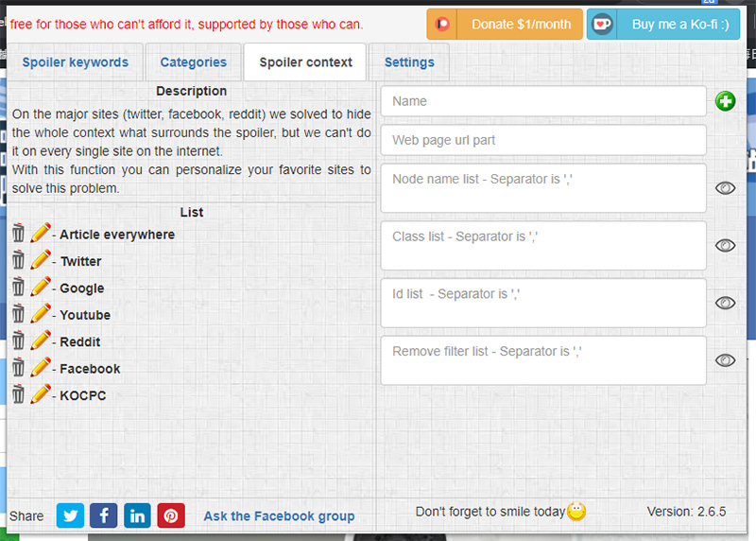
Task: Open the Settings tab
Action: tap(409, 62)
